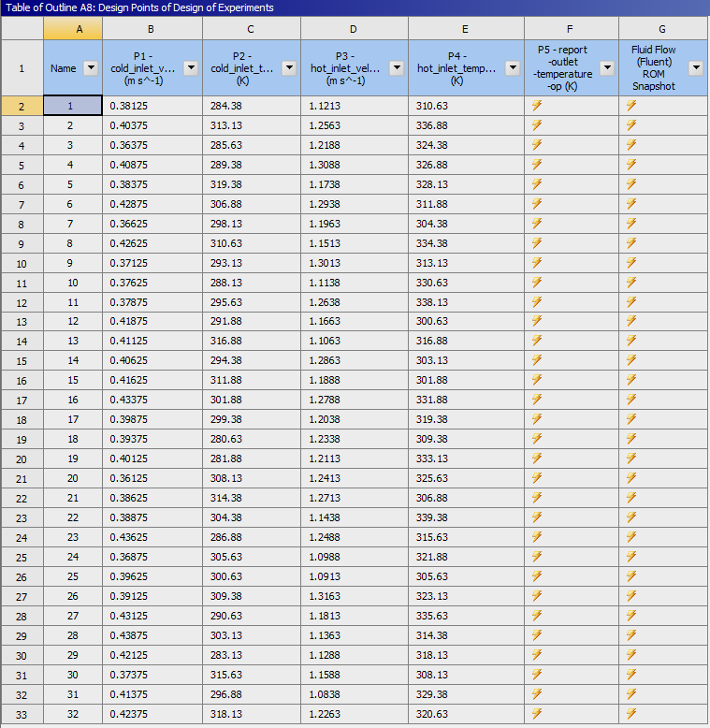Open the Fluid Flow ROM Snapshot column dropdown
Viewport: 710px width, 728px height.
click(696, 68)
